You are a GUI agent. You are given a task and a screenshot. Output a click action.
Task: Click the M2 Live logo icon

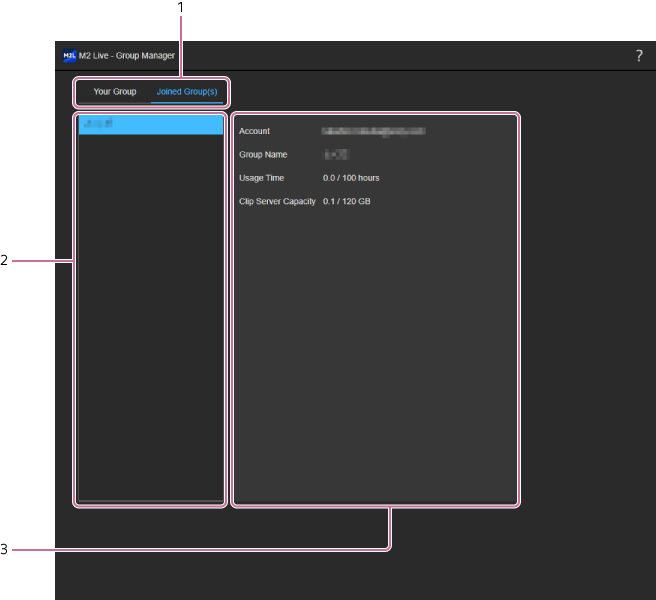(70, 56)
